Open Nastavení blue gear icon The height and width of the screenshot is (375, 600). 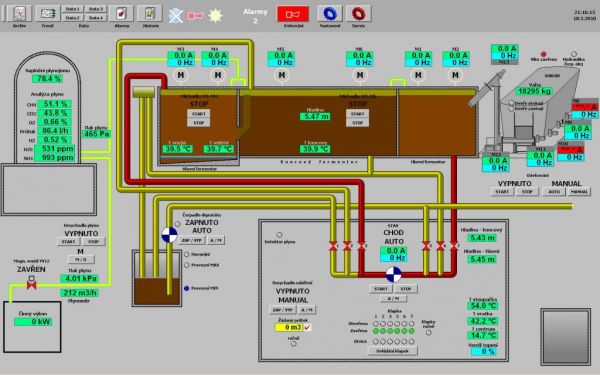click(329, 14)
